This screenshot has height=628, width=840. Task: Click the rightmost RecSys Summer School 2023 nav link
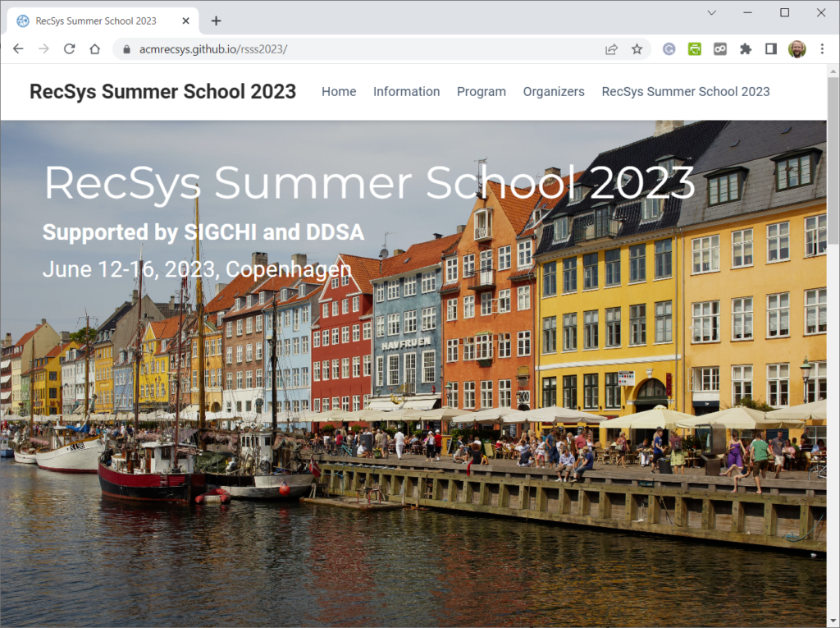[x=686, y=92]
